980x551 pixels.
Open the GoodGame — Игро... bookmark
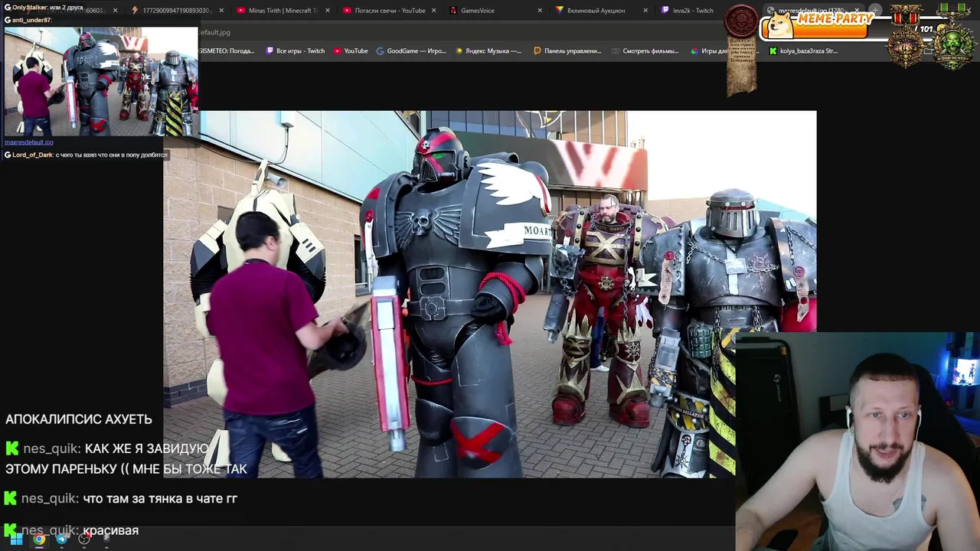(411, 51)
